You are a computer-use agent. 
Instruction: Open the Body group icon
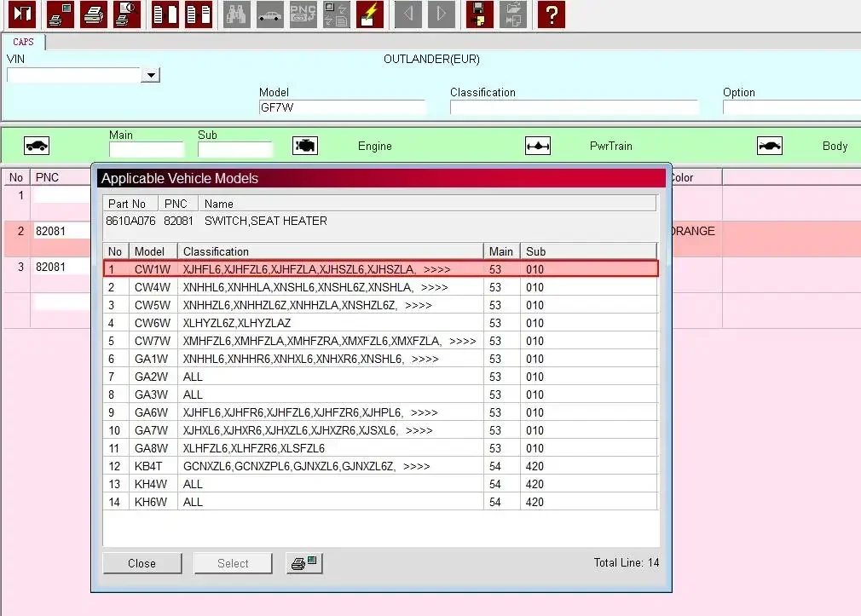769,146
